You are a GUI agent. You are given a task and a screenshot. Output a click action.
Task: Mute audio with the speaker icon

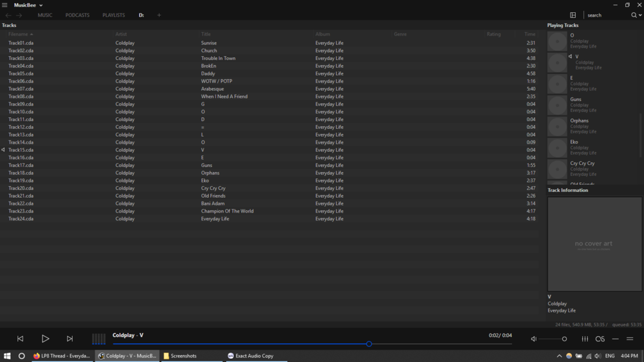click(533, 339)
